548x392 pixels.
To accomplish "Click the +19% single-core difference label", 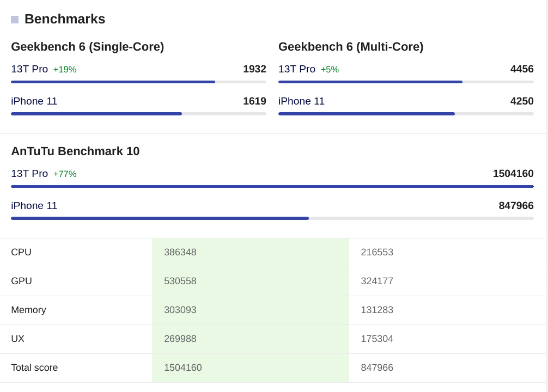I will pos(65,70).
